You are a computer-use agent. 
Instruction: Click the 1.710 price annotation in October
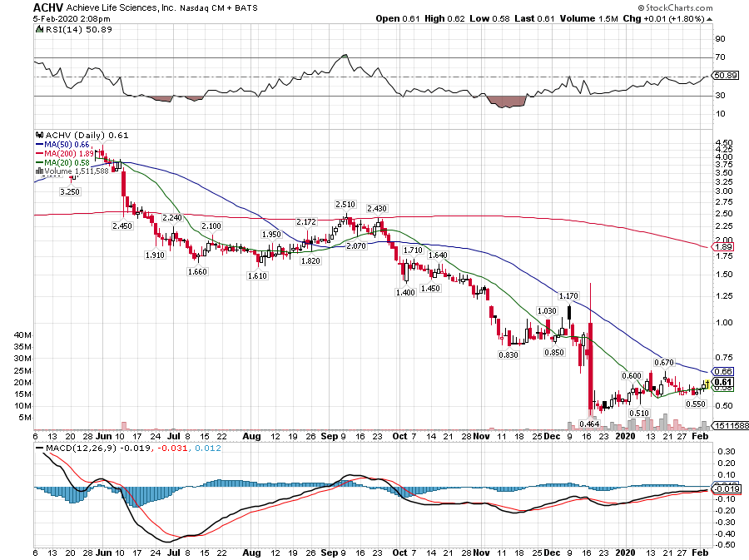(413, 250)
